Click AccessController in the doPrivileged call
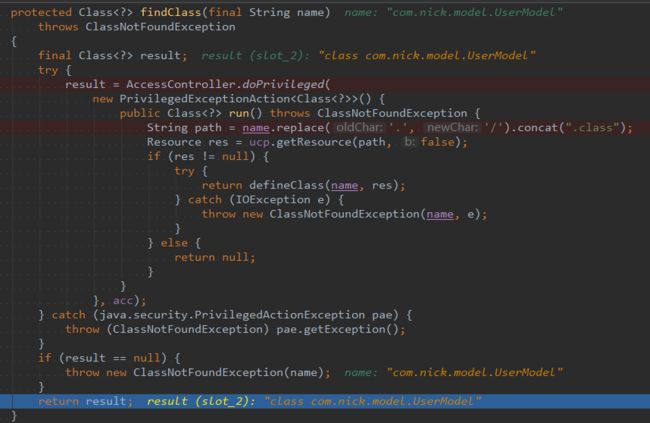650x423 pixels. tap(180, 85)
